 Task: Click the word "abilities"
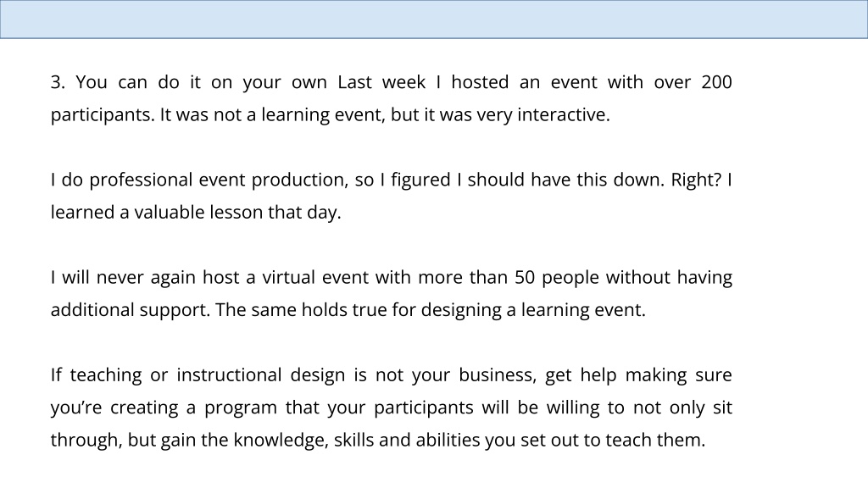448,441
